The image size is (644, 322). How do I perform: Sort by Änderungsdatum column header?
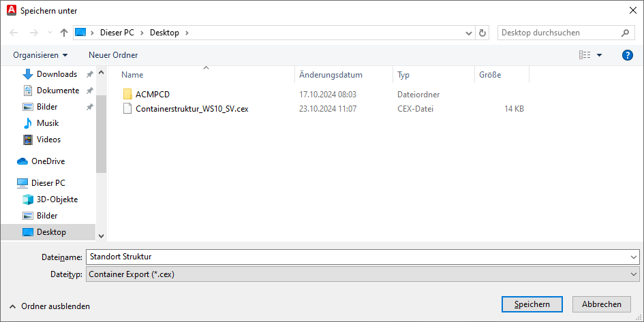[x=331, y=75]
